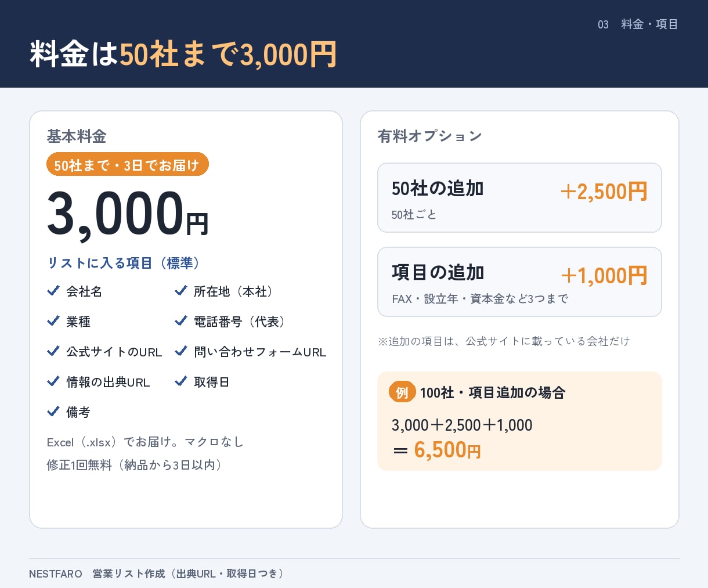Click the slide title 料金は50社まで3,000円

pos(183,54)
